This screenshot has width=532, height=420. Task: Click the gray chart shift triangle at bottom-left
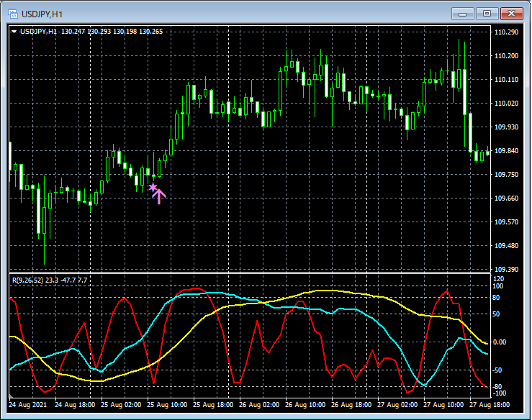(12, 396)
